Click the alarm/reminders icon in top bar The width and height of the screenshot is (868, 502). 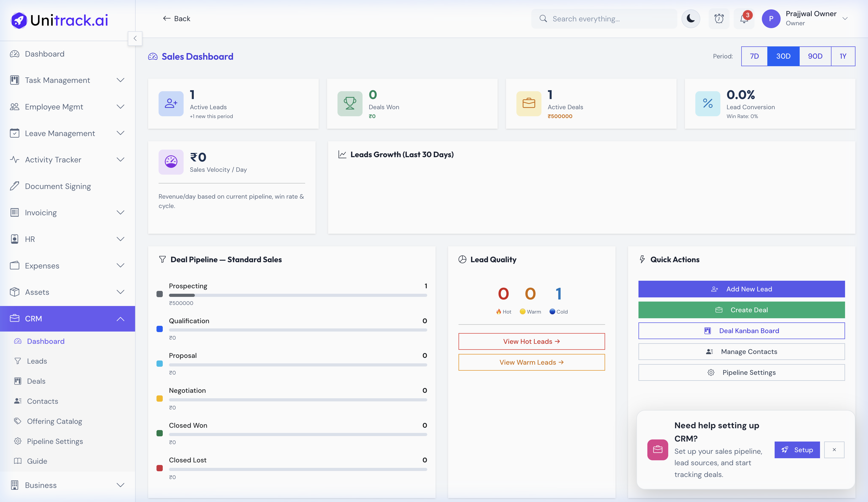pos(719,19)
